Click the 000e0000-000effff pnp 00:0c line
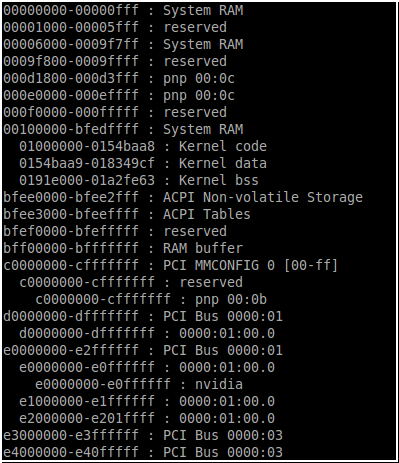The height and width of the screenshot is (463, 399). tap(119, 96)
